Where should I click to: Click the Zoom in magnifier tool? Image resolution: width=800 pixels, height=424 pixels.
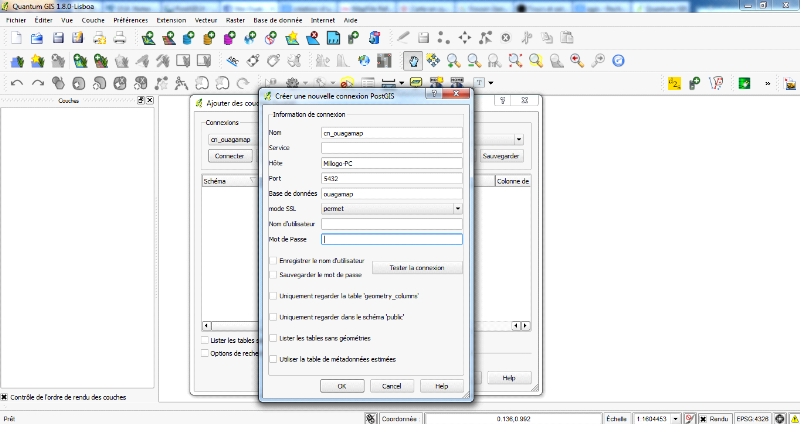pyautogui.click(x=455, y=60)
